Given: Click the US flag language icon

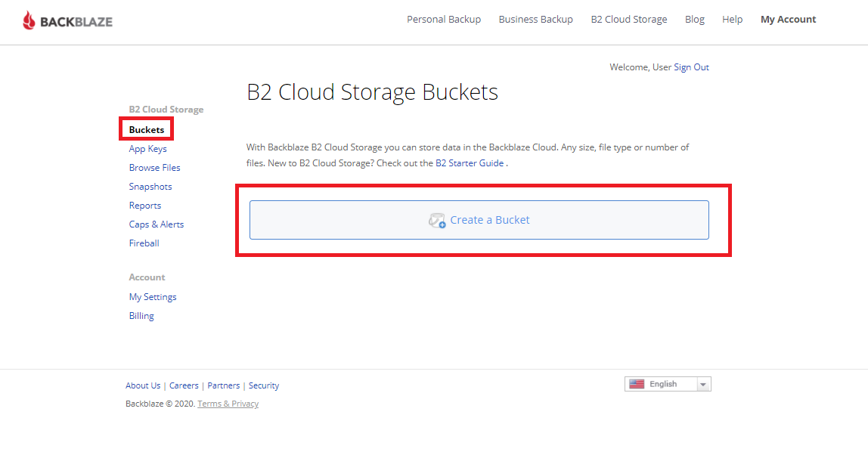Looking at the screenshot, I should click(x=637, y=384).
